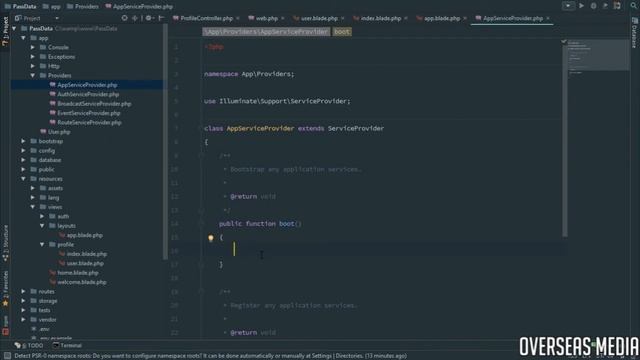
Task: Click the tool windows icon in the status bar corner
Action: [7, 356]
